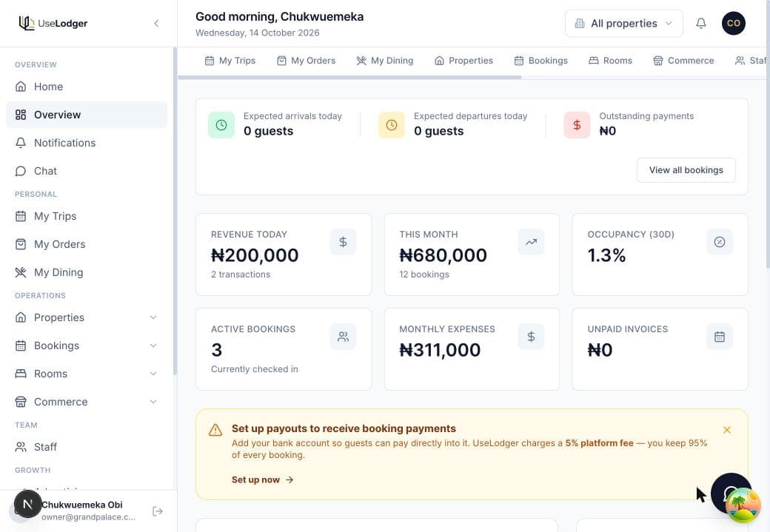Open Notifications in the sidebar
The height and width of the screenshot is (532, 770).
click(87, 143)
